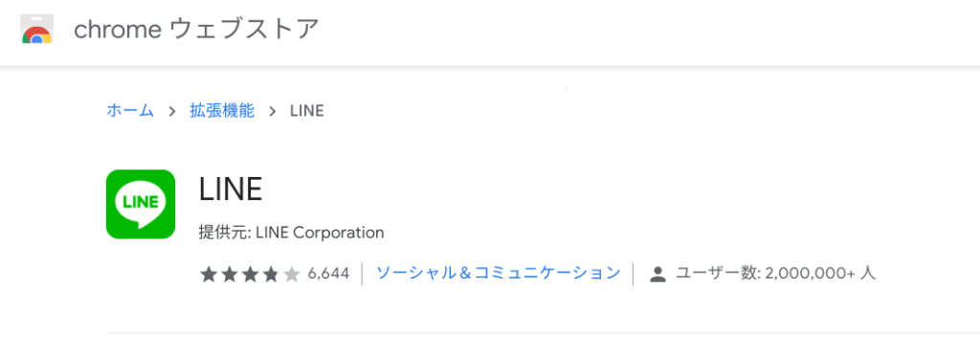Click the first rating star
Screen dimensions: 980x355
[x=208, y=274]
